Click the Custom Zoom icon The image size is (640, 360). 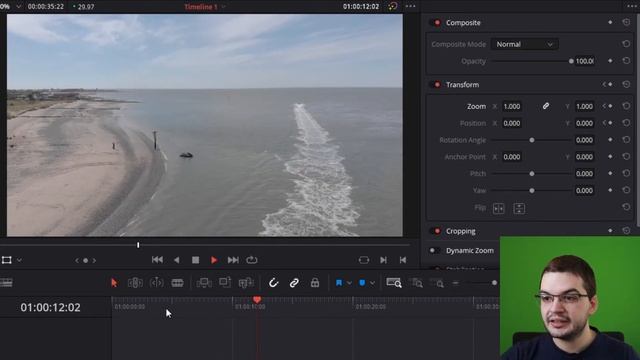click(438, 282)
